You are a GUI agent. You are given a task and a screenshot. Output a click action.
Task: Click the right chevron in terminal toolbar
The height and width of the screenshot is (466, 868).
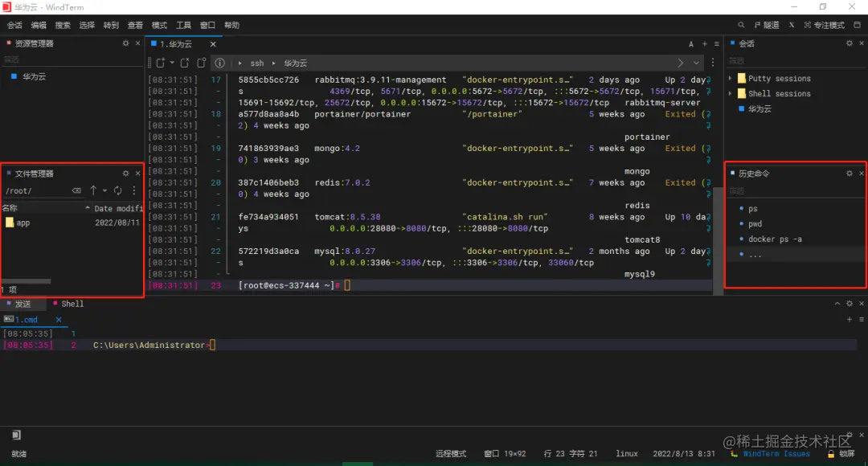pos(681,63)
